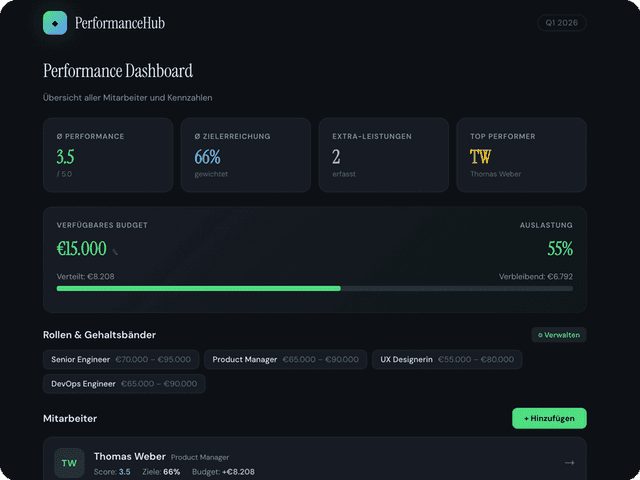Click the €15.000 available budget amount

point(81,249)
